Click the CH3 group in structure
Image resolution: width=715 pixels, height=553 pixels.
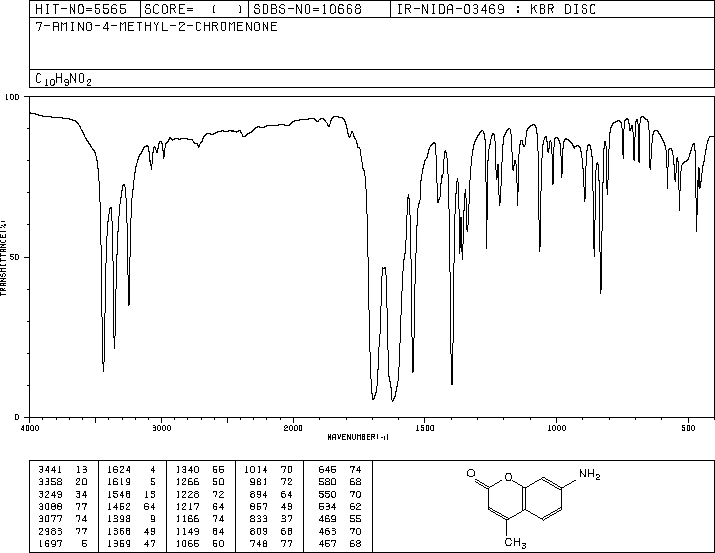pyautogui.click(x=515, y=543)
